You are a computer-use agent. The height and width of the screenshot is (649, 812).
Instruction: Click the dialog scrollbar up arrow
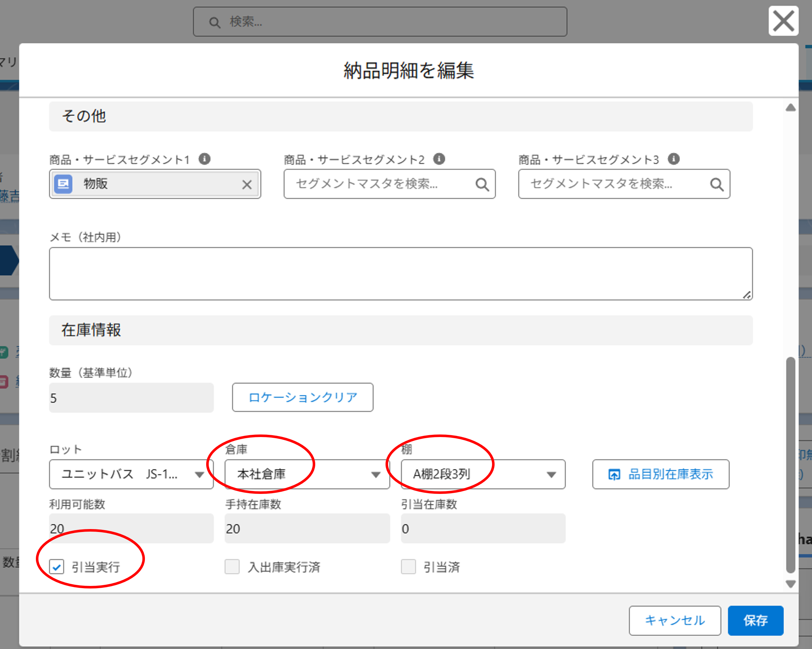click(791, 108)
